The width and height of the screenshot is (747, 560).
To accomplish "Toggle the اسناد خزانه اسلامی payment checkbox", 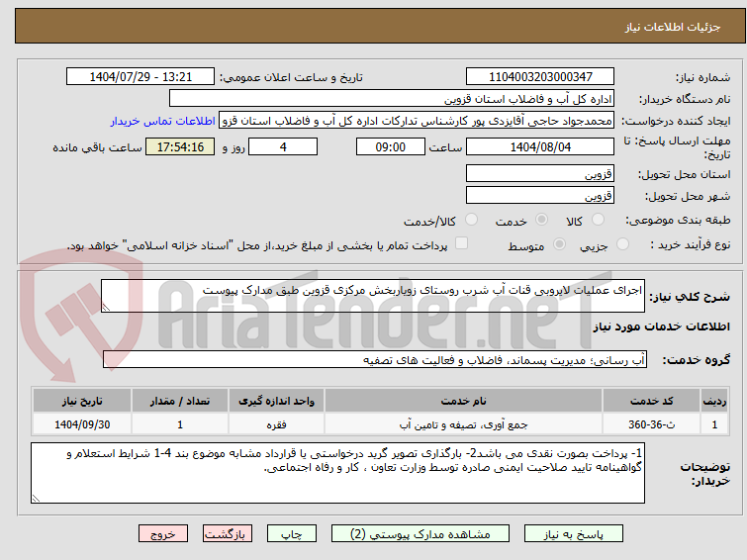I will (x=461, y=243).
